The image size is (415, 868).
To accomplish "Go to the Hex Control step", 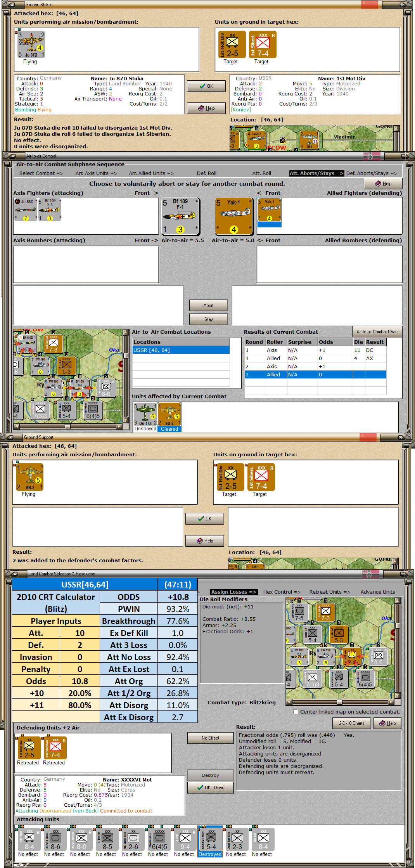I will pos(282,592).
